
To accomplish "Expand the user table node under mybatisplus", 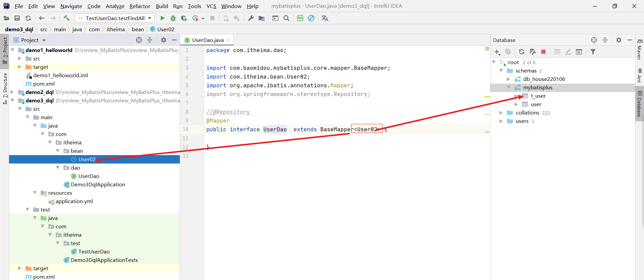I will 516,104.
